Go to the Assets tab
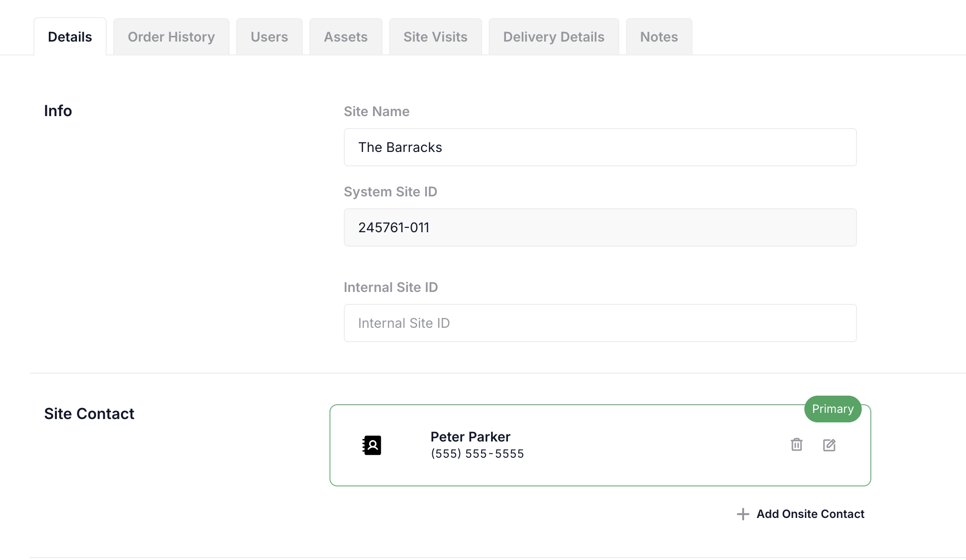Viewport: 966px width, 560px height. coord(346,37)
